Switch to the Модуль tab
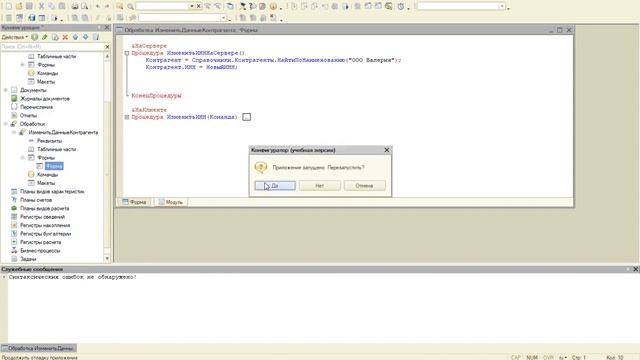The width and height of the screenshot is (640, 360). 171,202
